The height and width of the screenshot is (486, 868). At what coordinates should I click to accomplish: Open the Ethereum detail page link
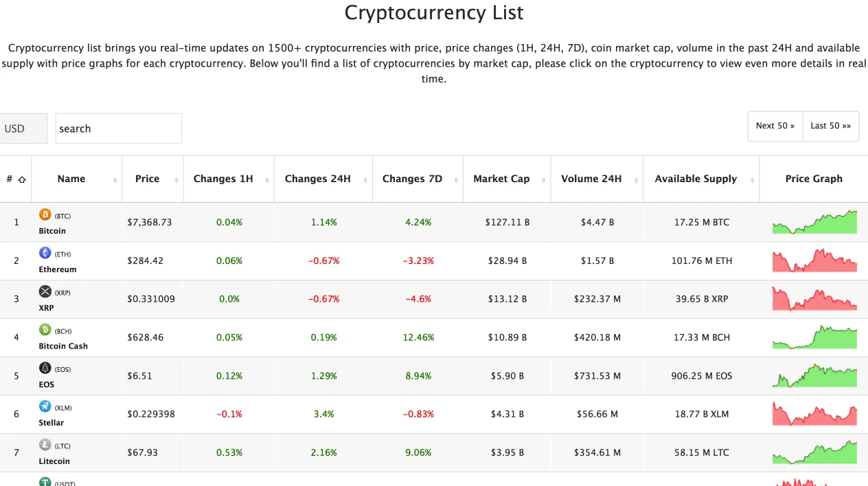[x=57, y=269]
